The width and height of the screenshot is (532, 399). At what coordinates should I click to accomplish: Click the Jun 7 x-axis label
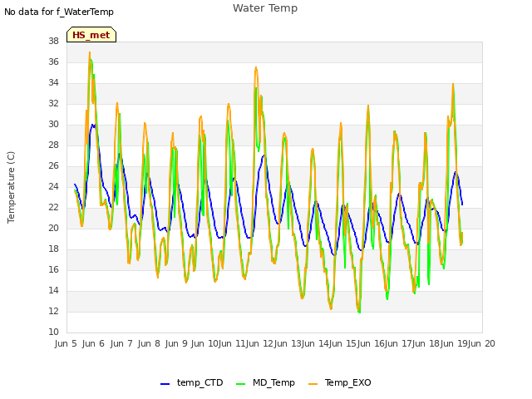(x=121, y=343)
